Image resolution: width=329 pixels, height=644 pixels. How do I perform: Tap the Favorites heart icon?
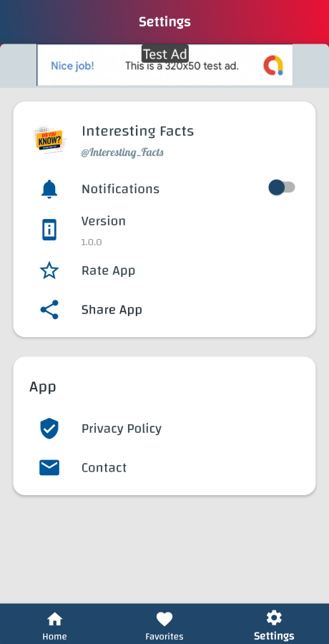pos(164,619)
